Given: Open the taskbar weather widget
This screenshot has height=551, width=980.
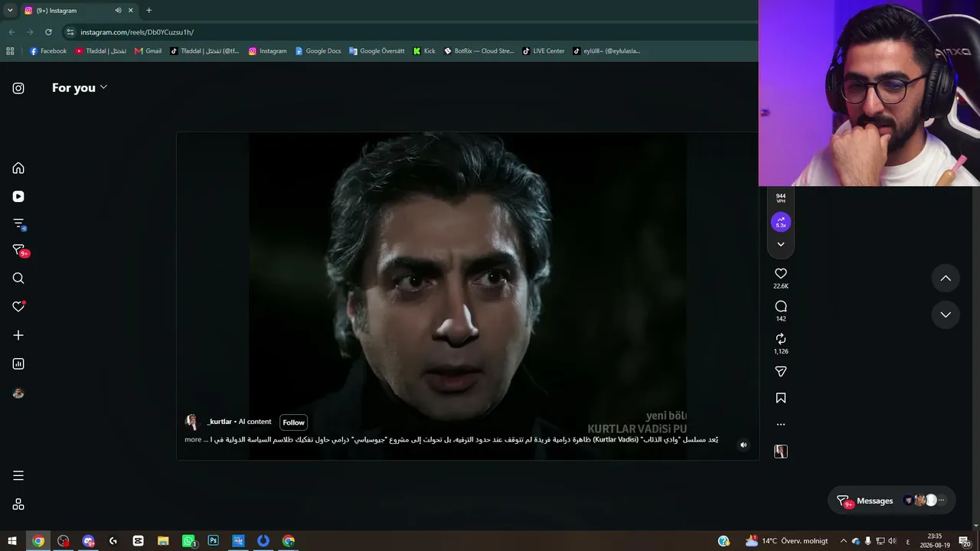Looking at the screenshot, I should coord(787,541).
